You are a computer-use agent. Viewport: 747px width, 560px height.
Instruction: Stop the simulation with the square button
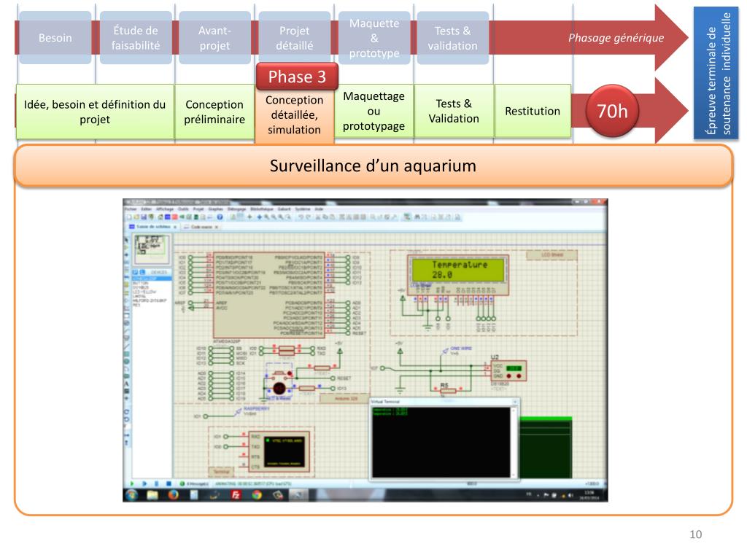tap(169, 484)
